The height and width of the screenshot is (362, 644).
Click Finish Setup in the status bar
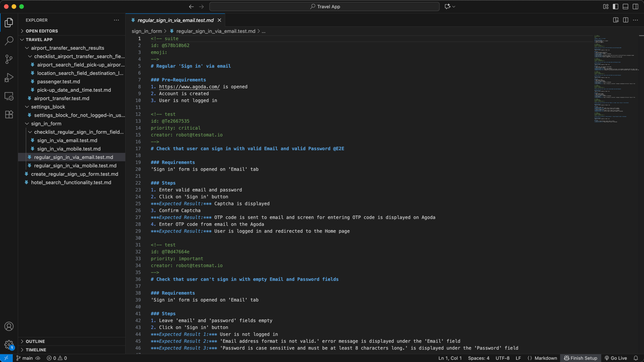coord(581,358)
